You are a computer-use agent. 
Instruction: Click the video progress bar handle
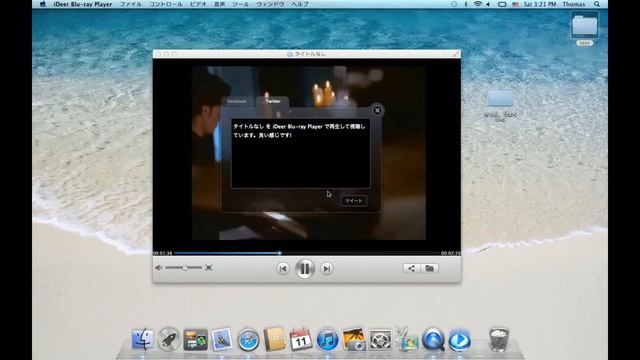point(280,253)
